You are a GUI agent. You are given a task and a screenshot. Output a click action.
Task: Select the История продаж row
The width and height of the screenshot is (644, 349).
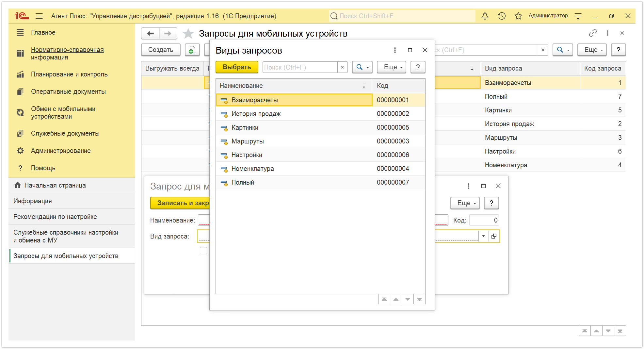click(x=320, y=114)
